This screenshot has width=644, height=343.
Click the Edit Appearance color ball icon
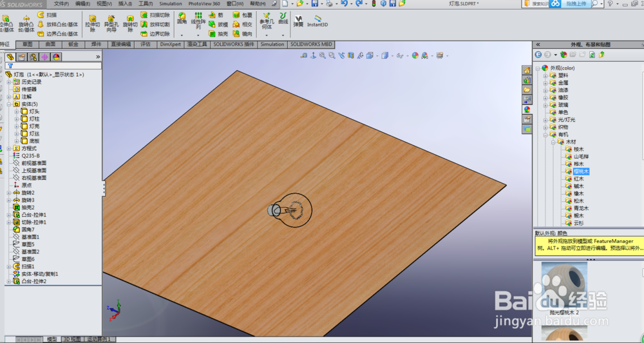(x=415, y=55)
